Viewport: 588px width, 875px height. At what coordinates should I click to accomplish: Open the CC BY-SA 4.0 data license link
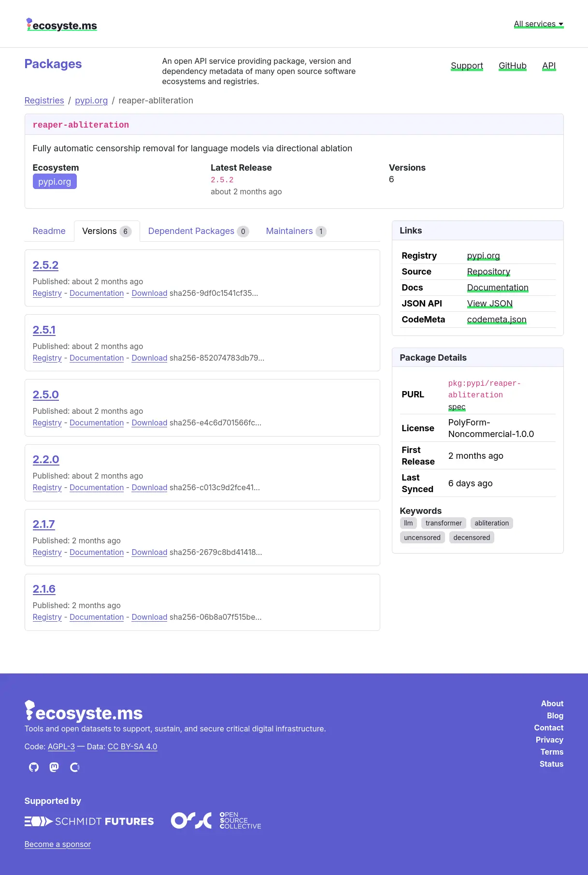tap(132, 746)
